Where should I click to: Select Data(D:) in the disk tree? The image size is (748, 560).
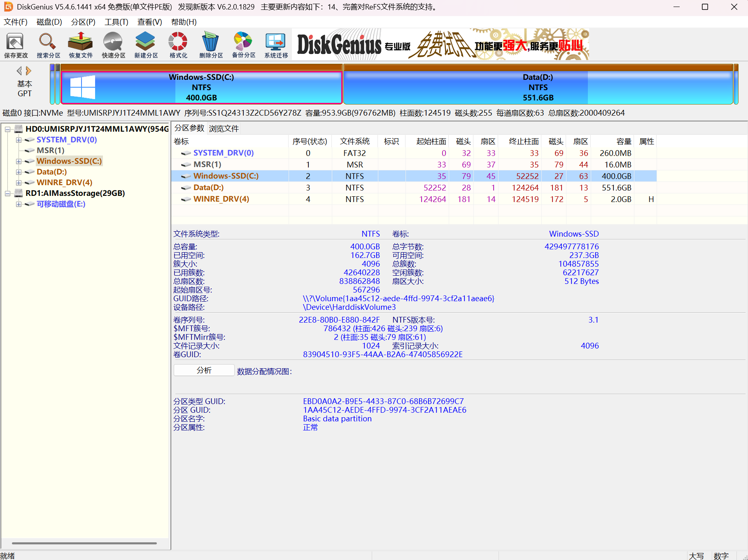[51, 172]
